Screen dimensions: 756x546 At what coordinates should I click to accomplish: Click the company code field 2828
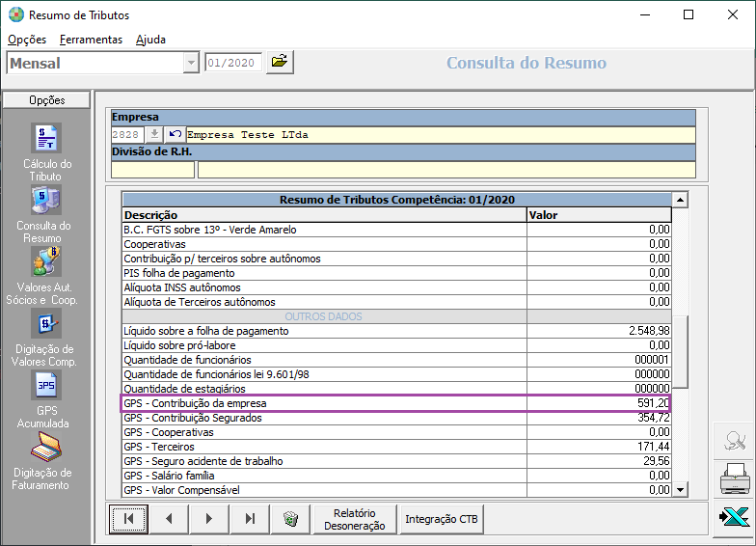click(x=127, y=135)
